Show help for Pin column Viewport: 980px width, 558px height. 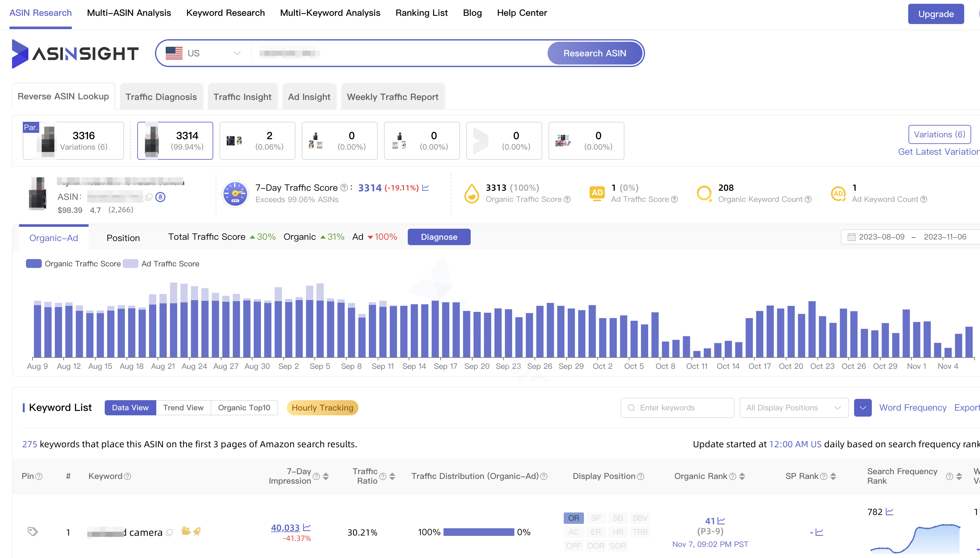pos(39,476)
